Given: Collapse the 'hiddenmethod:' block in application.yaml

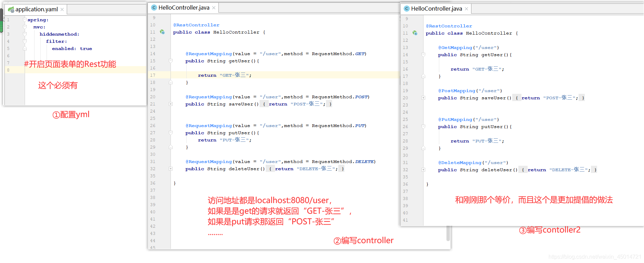Looking at the screenshot, I should pos(25,34).
